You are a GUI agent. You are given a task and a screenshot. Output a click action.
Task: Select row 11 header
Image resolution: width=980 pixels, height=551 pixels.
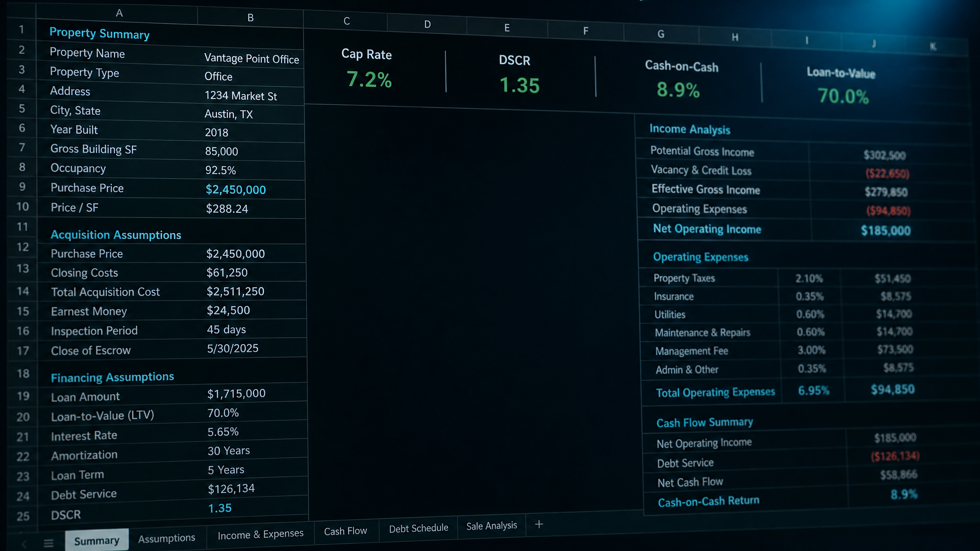pos(22,227)
